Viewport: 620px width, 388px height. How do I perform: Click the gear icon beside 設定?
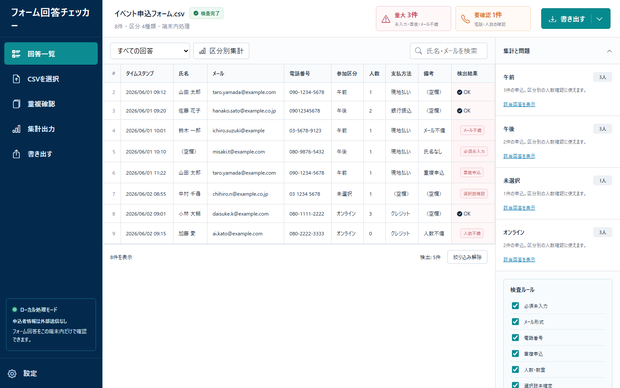coord(12,373)
